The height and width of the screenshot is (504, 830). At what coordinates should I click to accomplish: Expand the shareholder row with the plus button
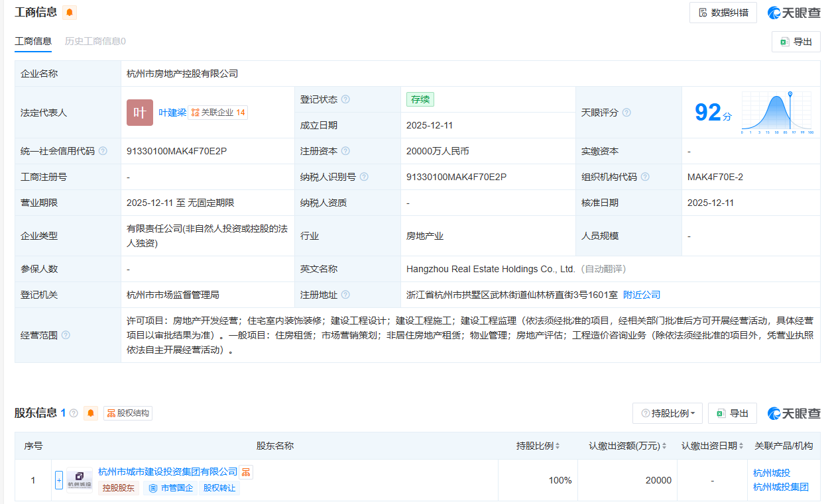(58, 479)
